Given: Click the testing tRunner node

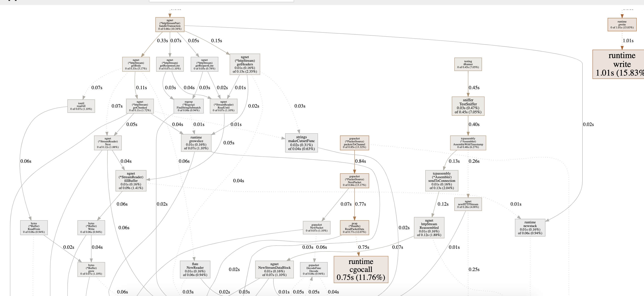Looking at the screenshot, I should point(468,64).
